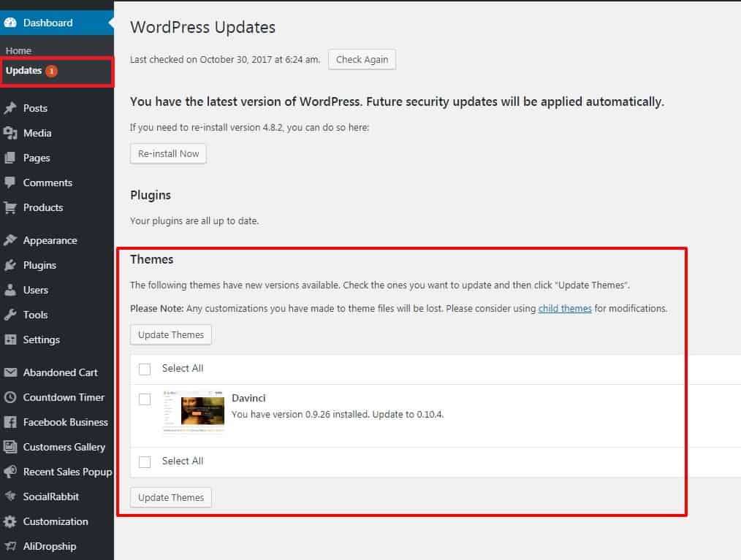
Task: Click the Facebook Business icon
Action: click(x=10, y=422)
